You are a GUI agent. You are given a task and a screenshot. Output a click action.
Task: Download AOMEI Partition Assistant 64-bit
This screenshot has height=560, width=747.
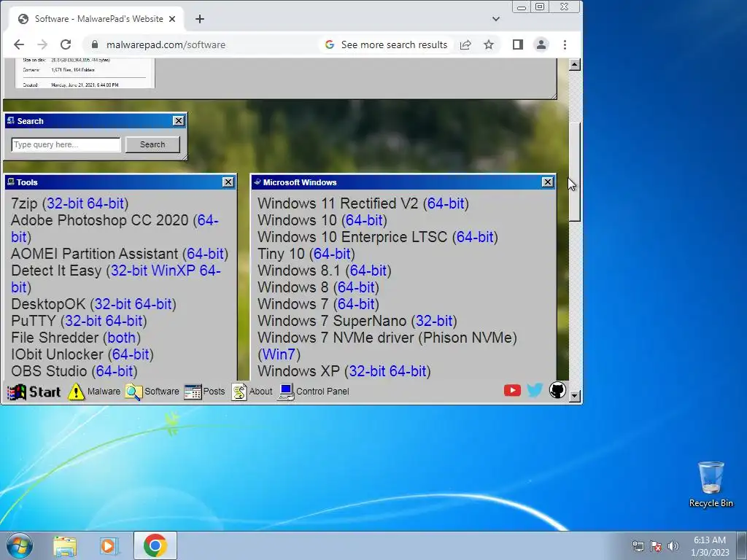pos(205,253)
